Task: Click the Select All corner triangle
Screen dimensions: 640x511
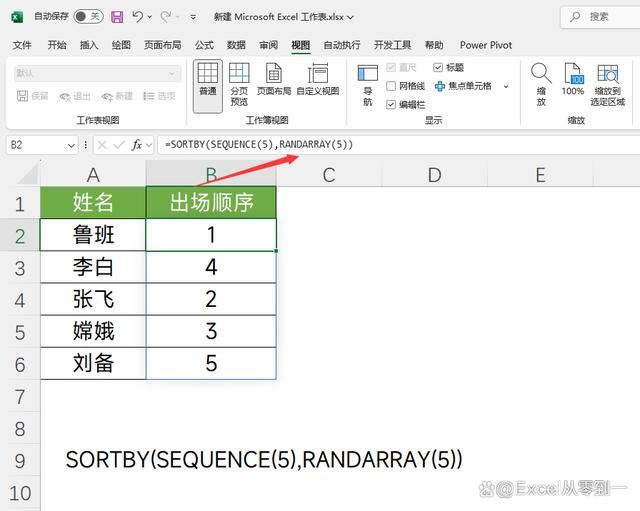Action: pyautogui.click(x=27, y=175)
